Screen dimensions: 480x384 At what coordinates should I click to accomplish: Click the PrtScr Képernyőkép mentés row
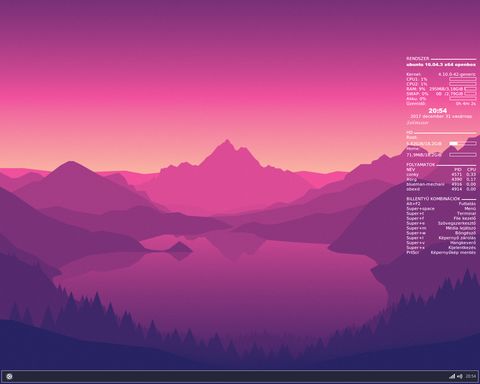pos(441,253)
